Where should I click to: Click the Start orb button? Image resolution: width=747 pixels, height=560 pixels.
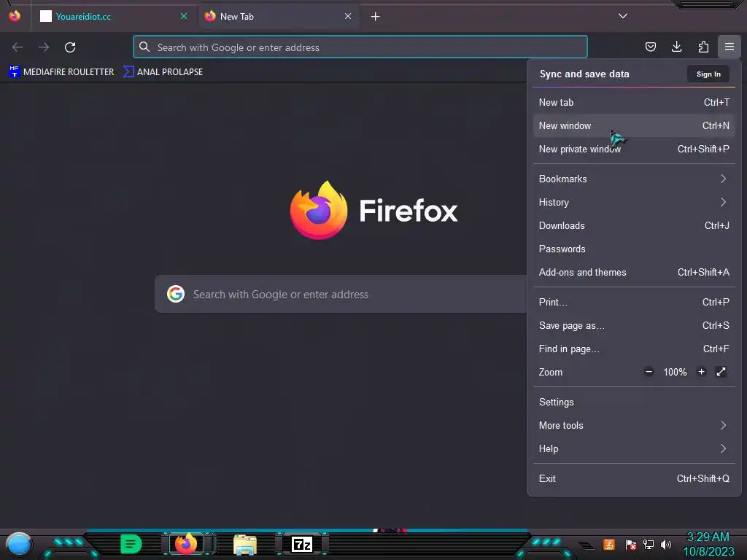tap(19, 545)
